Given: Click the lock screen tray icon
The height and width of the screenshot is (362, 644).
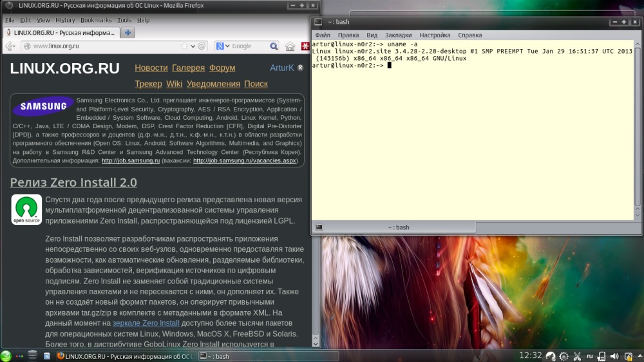Looking at the screenshot, I should click(629, 356).
